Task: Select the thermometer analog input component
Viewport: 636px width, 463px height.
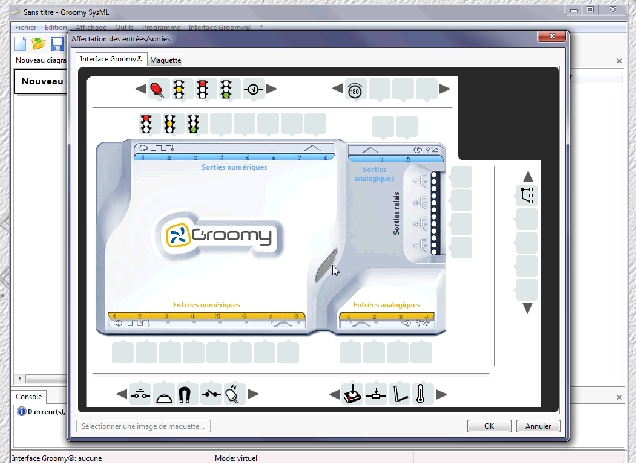Action: pyautogui.click(x=421, y=394)
